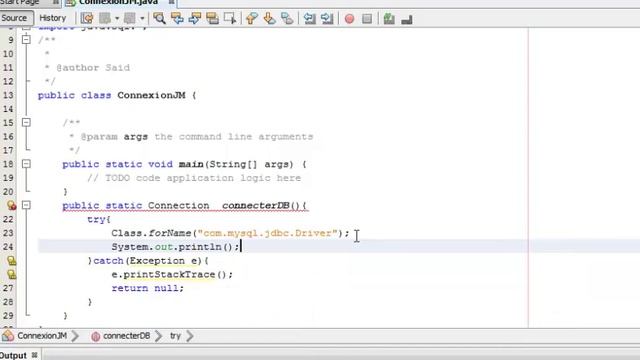Select connecterDB in the breadcrumb bar
Viewport: 640px width, 360px height.
(127, 336)
